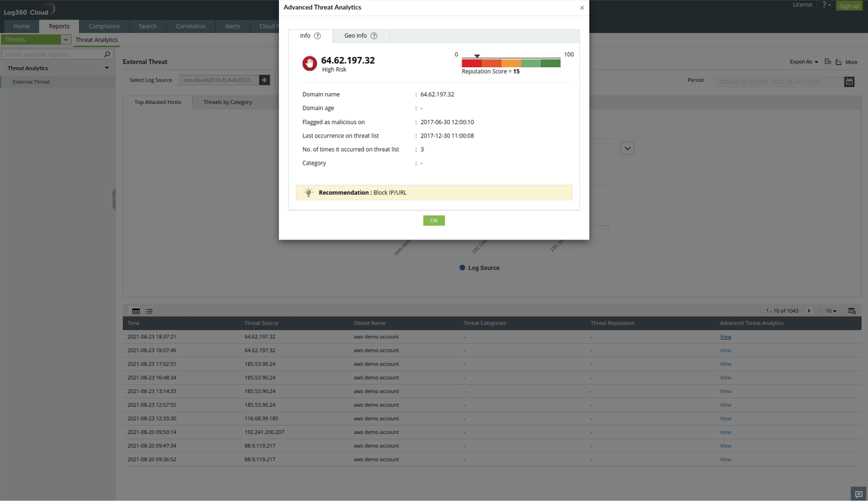Switch to list view icon

(149, 311)
